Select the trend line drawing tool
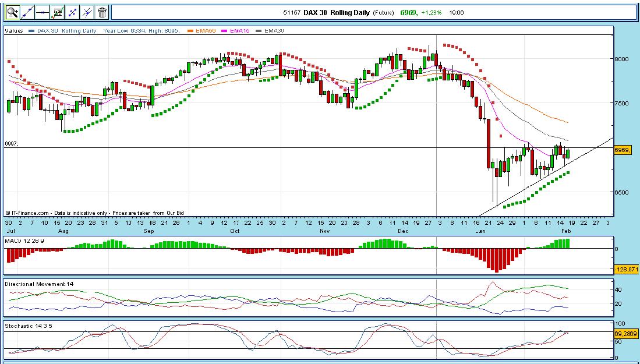Viewport: 640px width, 364px height. (x=27, y=12)
